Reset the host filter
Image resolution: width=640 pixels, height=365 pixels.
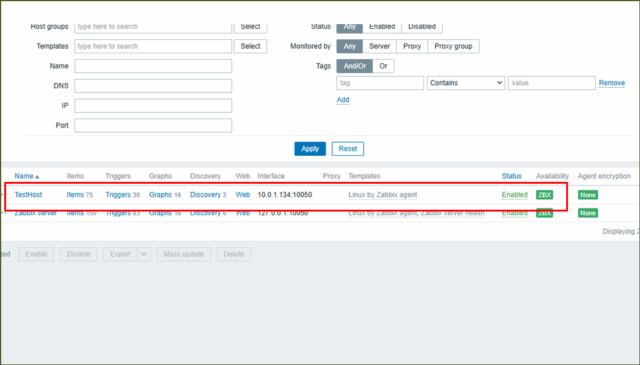click(x=348, y=149)
